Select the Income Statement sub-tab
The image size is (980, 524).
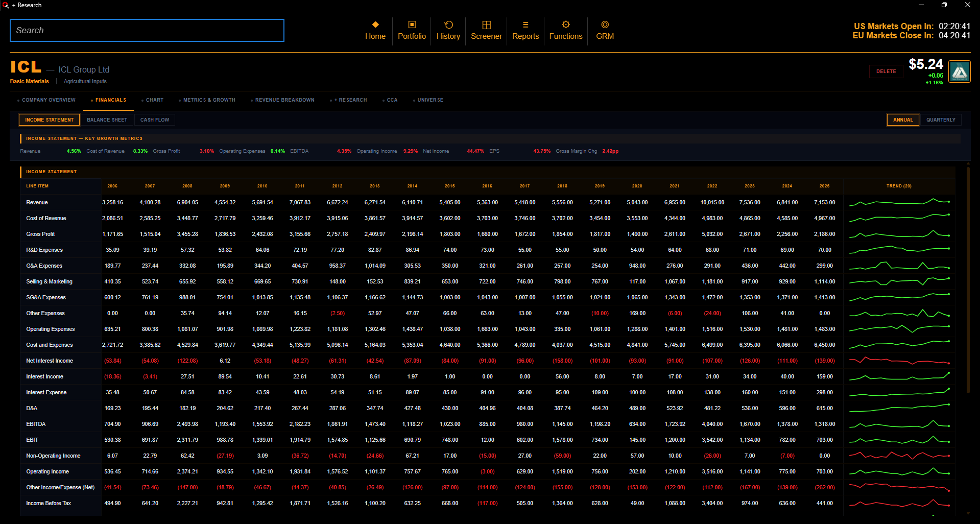click(x=50, y=120)
